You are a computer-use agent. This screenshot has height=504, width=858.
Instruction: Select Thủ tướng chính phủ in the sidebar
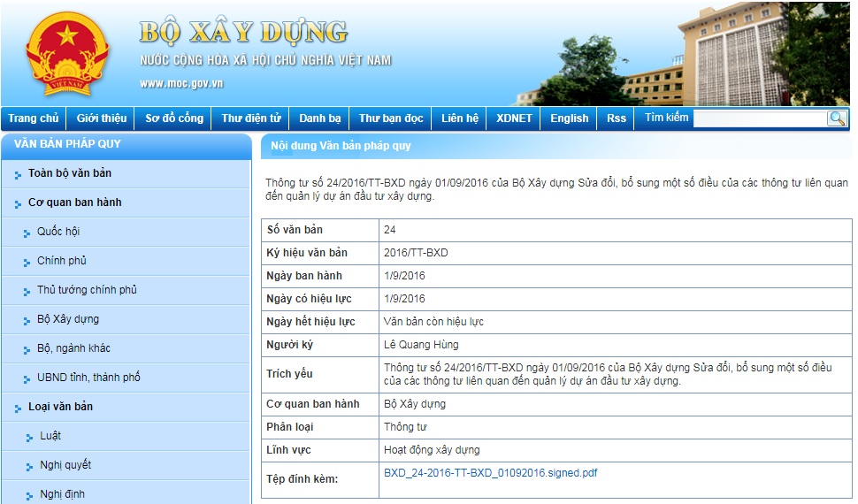87,290
